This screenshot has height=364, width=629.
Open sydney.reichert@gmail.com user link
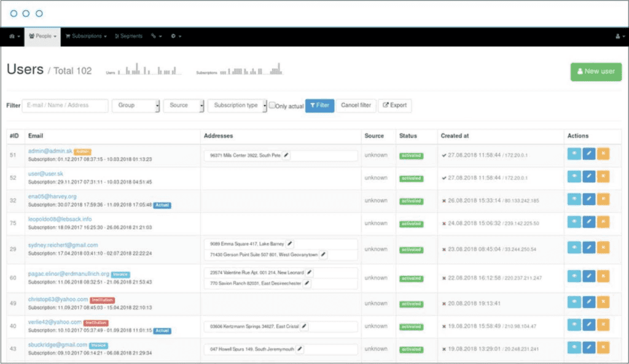click(63, 245)
